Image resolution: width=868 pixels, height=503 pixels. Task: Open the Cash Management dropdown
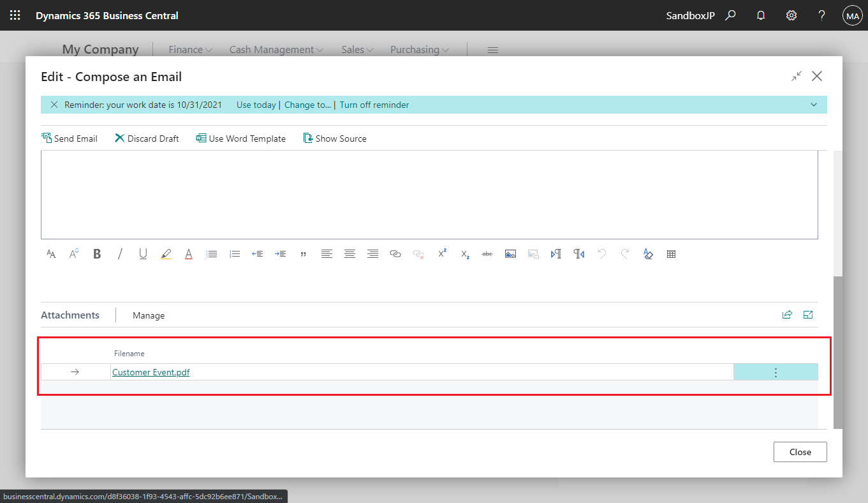(x=276, y=49)
